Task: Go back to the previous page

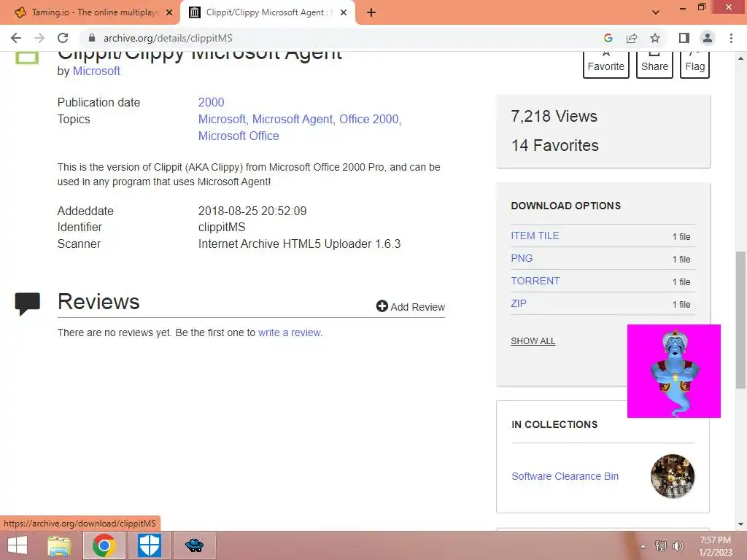Action: pyautogui.click(x=16, y=38)
